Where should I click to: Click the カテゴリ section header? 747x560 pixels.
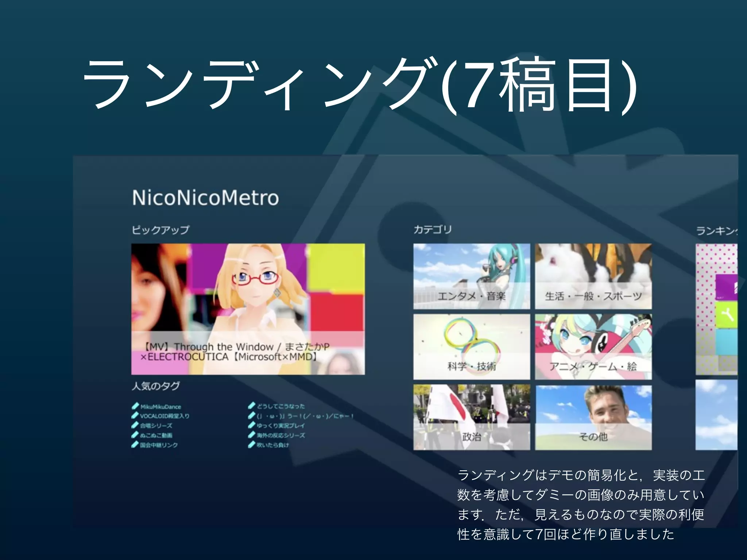point(433,229)
